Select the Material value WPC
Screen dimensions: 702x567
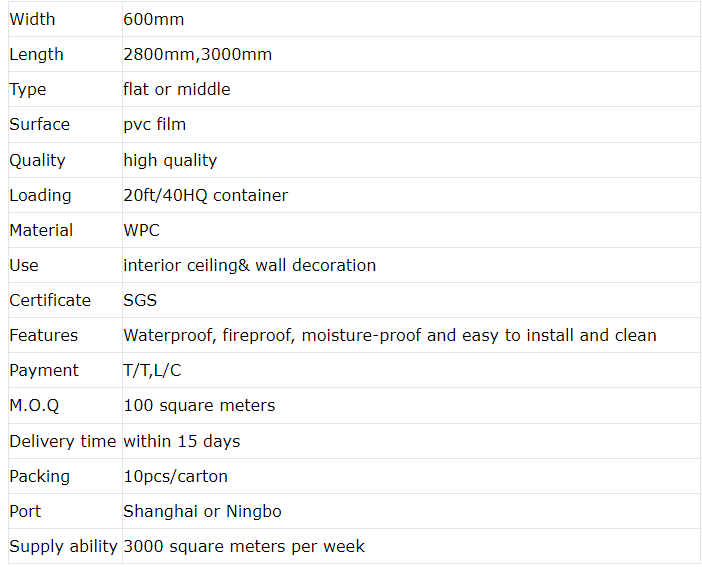141,230
